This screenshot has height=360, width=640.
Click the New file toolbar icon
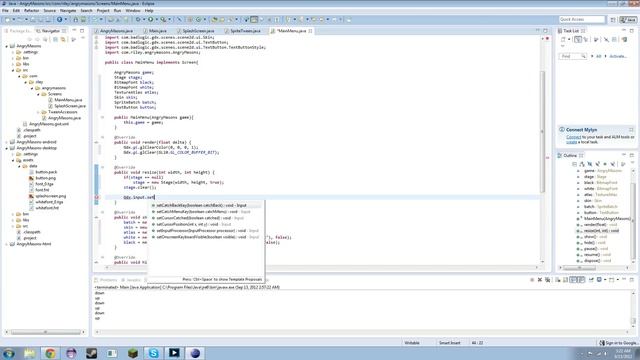pos(7,20)
